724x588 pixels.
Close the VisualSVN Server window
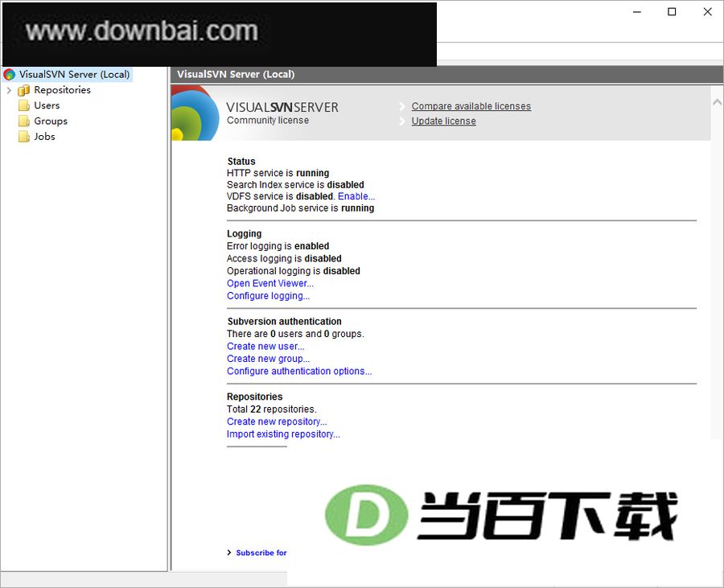point(707,12)
